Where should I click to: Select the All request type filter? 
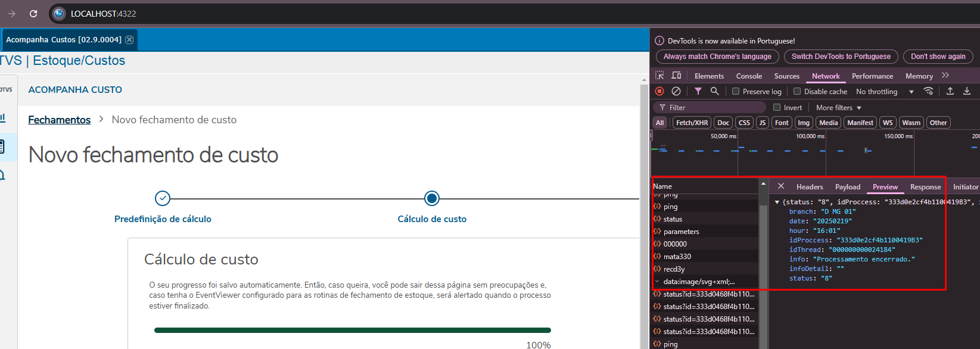click(x=659, y=123)
